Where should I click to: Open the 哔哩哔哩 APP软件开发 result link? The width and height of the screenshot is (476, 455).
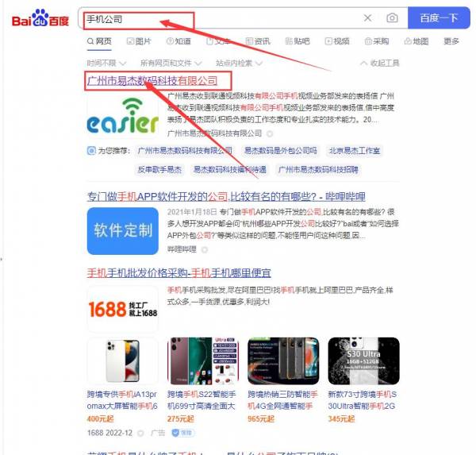pyautogui.click(x=226, y=197)
